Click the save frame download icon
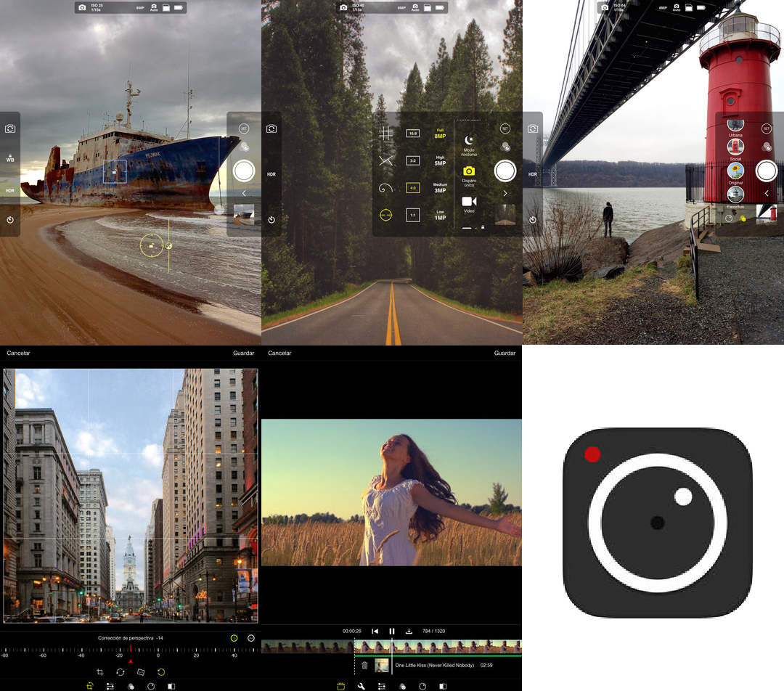 point(409,631)
